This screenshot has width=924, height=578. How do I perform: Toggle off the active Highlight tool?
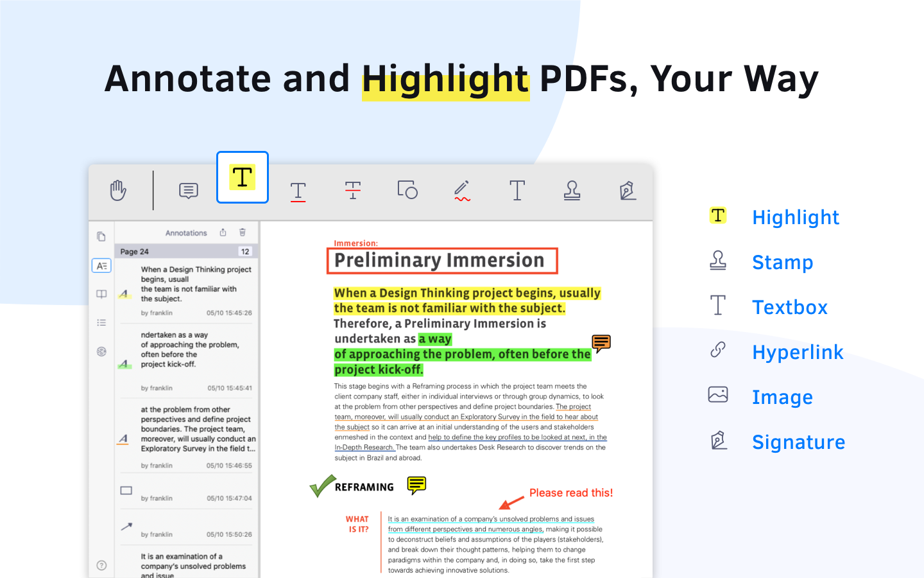pyautogui.click(x=242, y=177)
